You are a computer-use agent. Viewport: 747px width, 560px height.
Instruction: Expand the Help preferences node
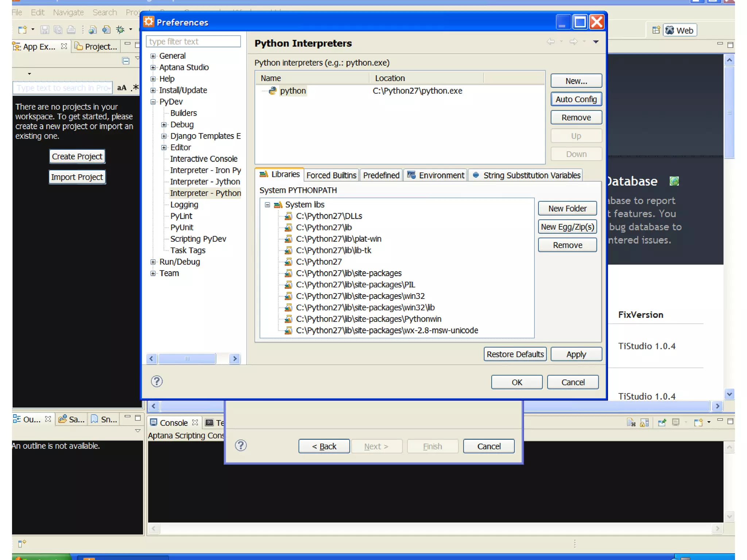[153, 79]
